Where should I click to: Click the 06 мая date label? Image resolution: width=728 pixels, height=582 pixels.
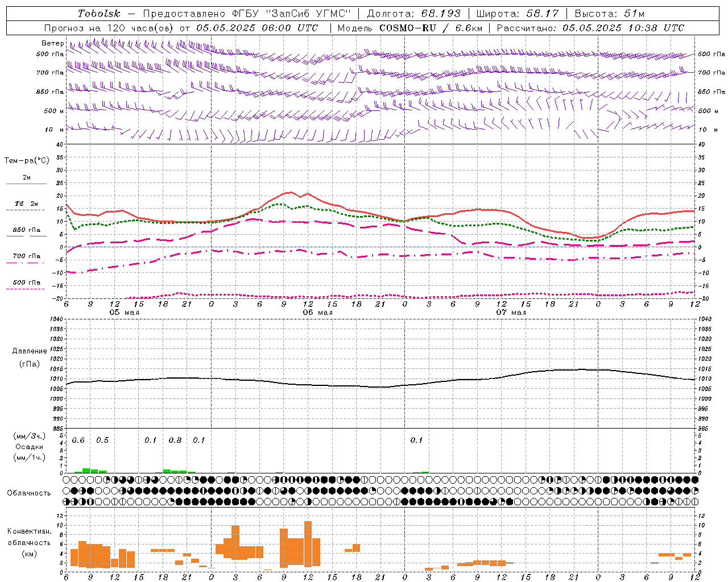coord(318,313)
